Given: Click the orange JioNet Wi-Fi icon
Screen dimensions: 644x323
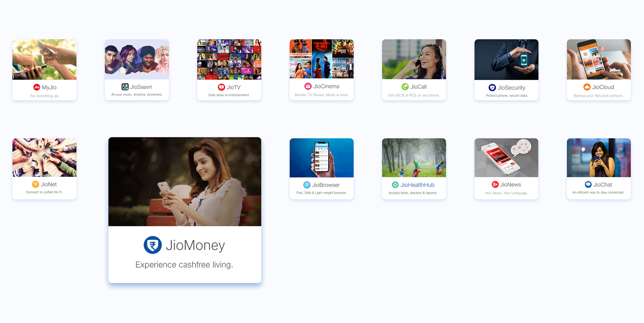Looking at the screenshot, I should tap(36, 184).
